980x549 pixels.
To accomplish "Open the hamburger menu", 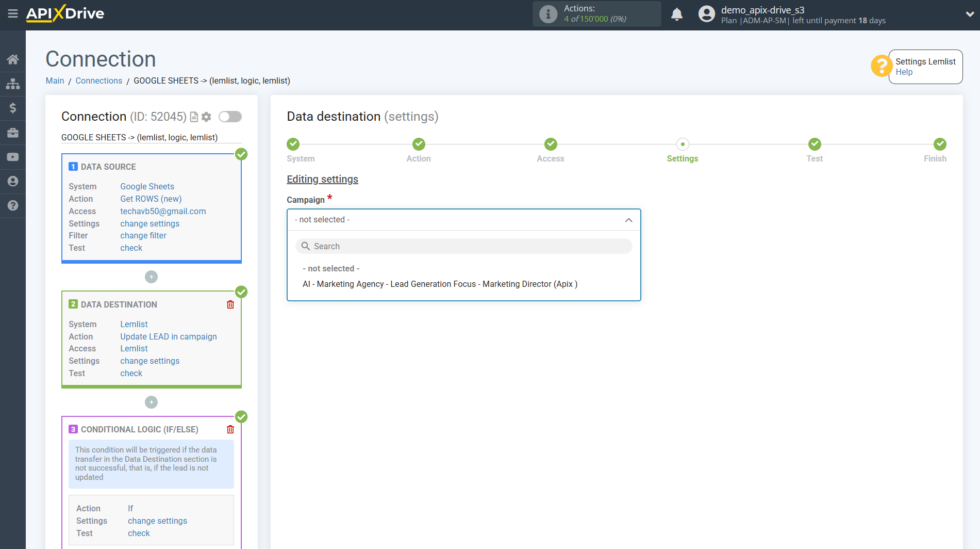I will point(13,14).
